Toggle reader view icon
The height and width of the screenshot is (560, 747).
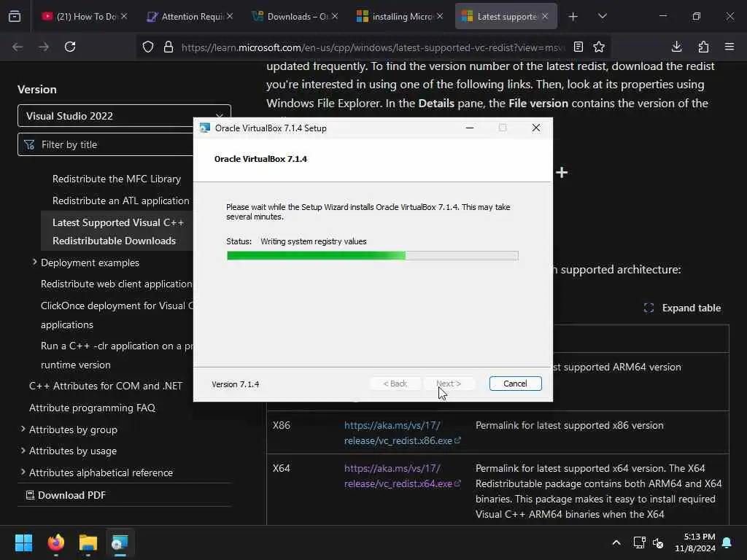578,47
